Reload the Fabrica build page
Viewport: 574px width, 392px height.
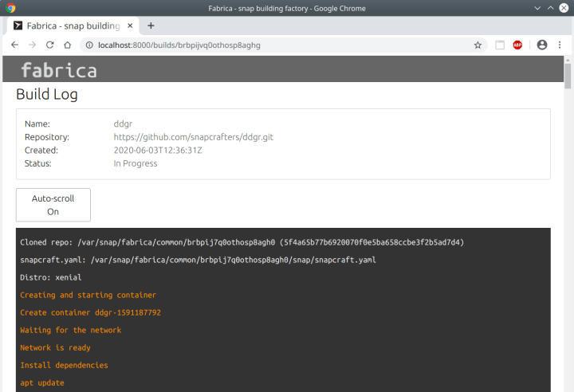point(49,45)
